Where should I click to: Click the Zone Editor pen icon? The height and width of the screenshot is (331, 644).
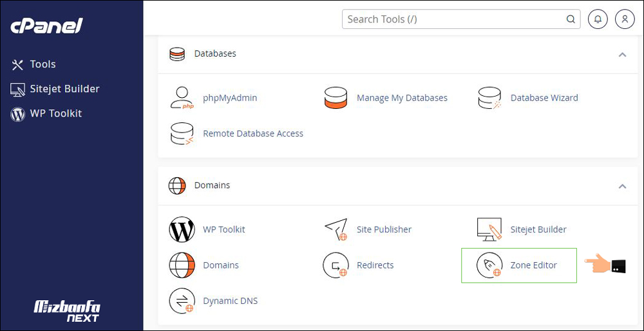coord(489,265)
